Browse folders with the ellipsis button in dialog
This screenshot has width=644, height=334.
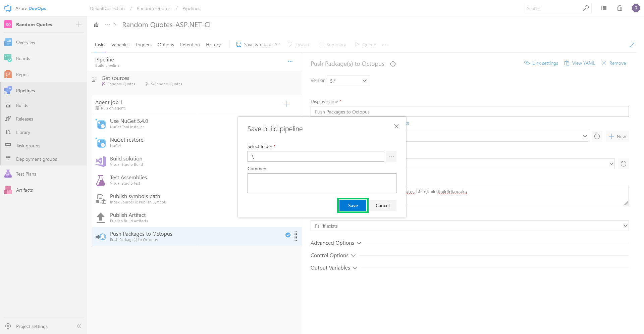pos(391,156)
